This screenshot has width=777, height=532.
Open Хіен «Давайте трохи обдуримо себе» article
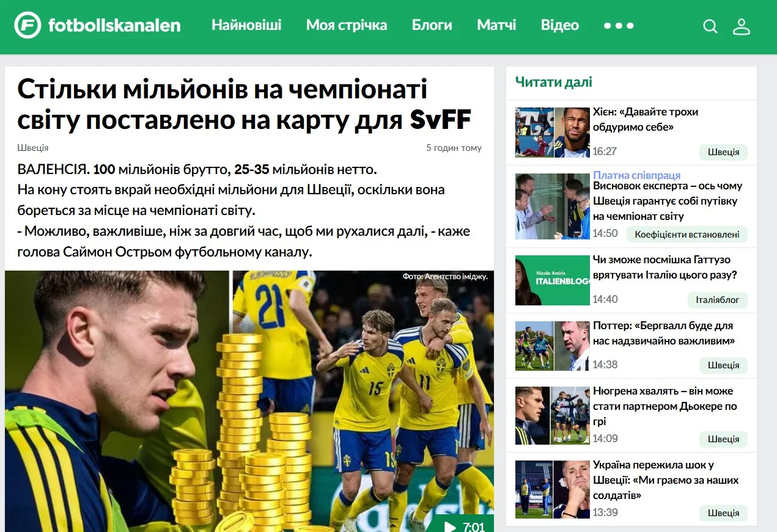click(646, 120)
